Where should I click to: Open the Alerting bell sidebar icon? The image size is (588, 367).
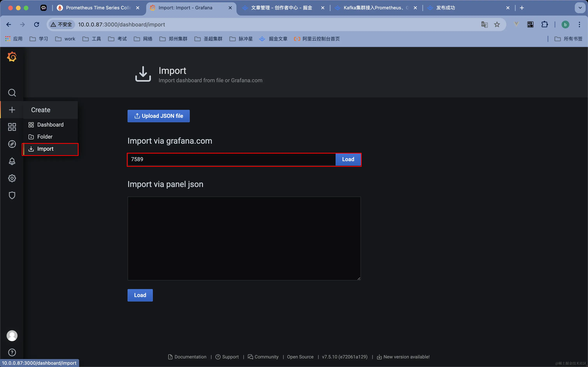click(x=12, y=161)
